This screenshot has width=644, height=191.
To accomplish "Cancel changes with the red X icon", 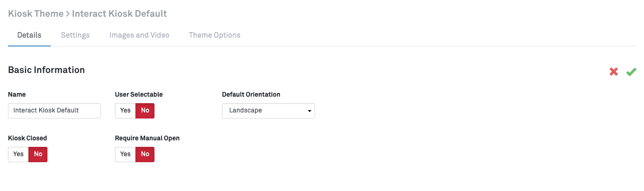I will (614, 72).
